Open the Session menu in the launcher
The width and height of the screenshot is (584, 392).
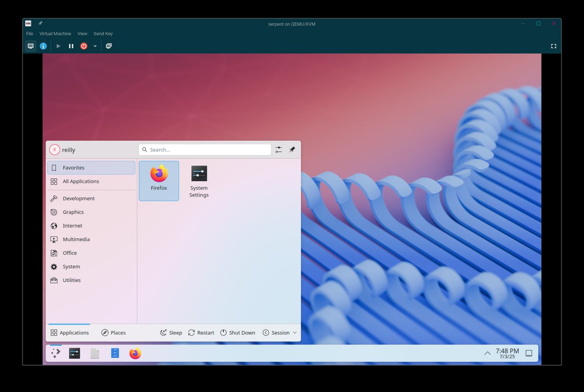pyautogui.click(x=279, y=333)
